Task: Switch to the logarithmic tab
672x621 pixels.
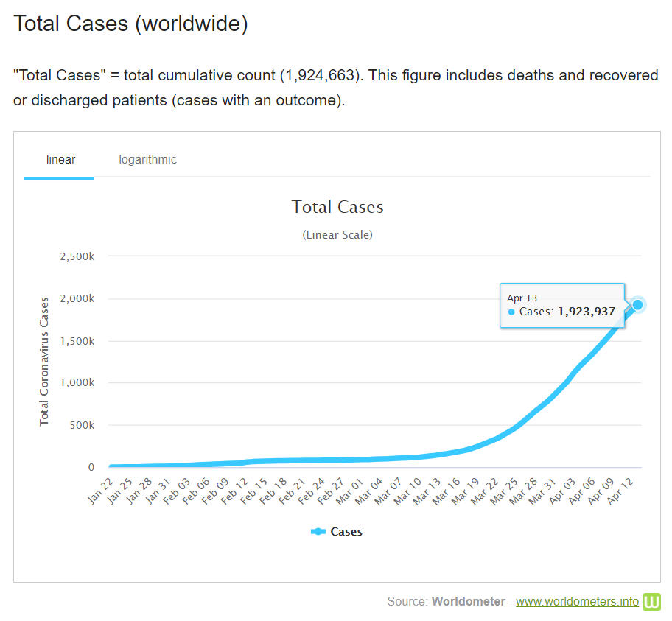Action: pos(147,159)
